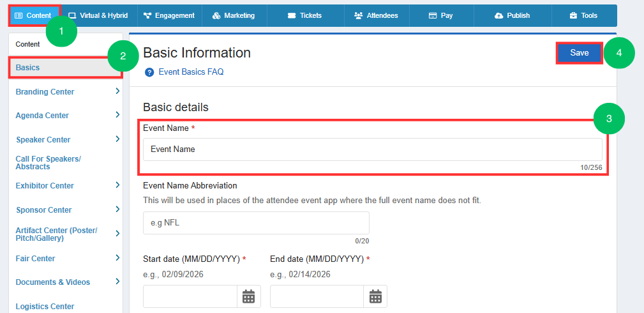Open Branding Center in the sidebar
This screenshot has width=644, height=313.
click(45, 92)
